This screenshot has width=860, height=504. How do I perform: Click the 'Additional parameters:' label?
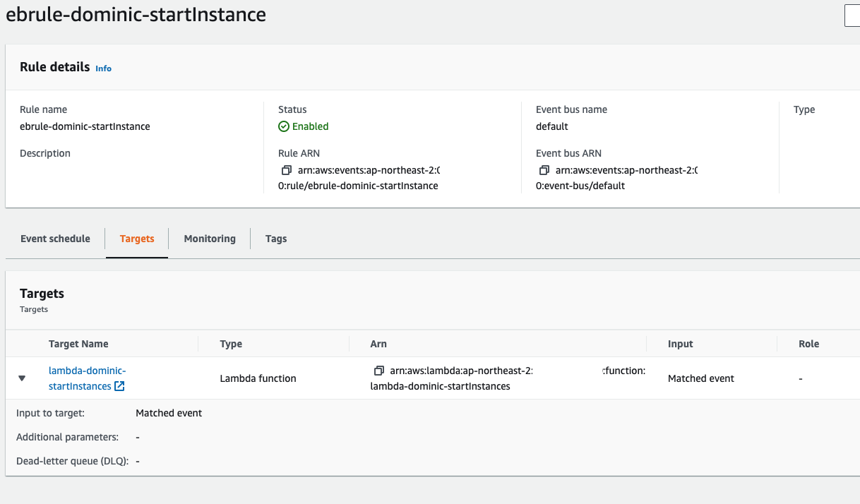coord(67,437)
